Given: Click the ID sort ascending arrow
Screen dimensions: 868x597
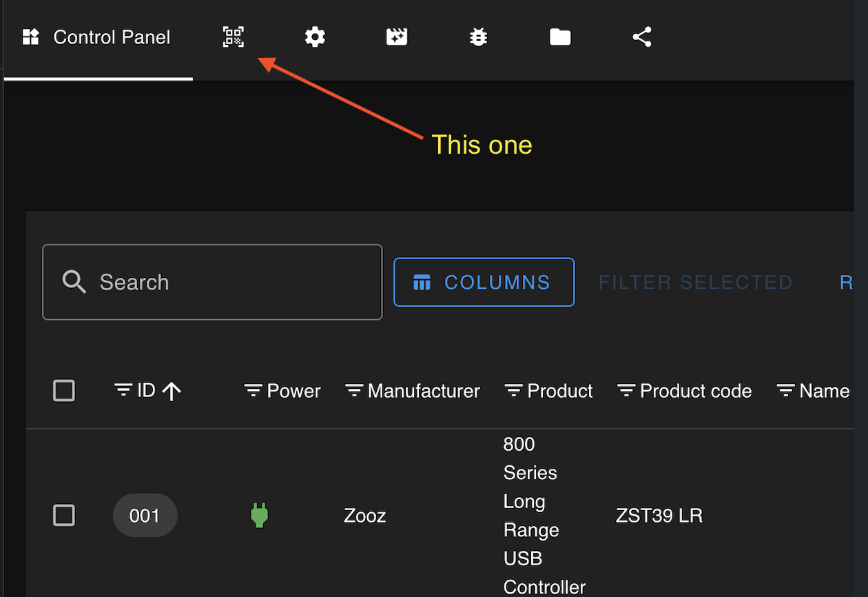Looking at the screenshot, I should [172, 392].
